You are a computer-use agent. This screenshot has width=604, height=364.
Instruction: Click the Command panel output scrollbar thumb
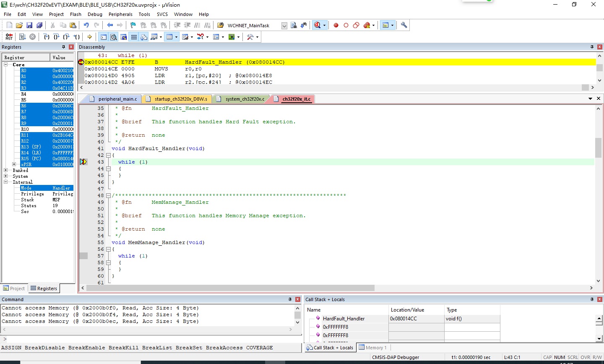pos(298,315)
